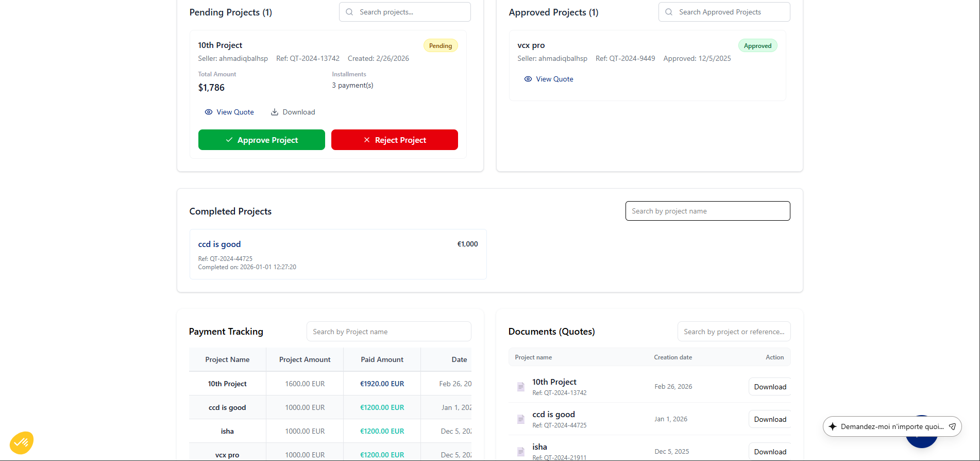Screen dimensions: 980x461
Task: Download the isha quote document
Action: [x=770, y=452]
